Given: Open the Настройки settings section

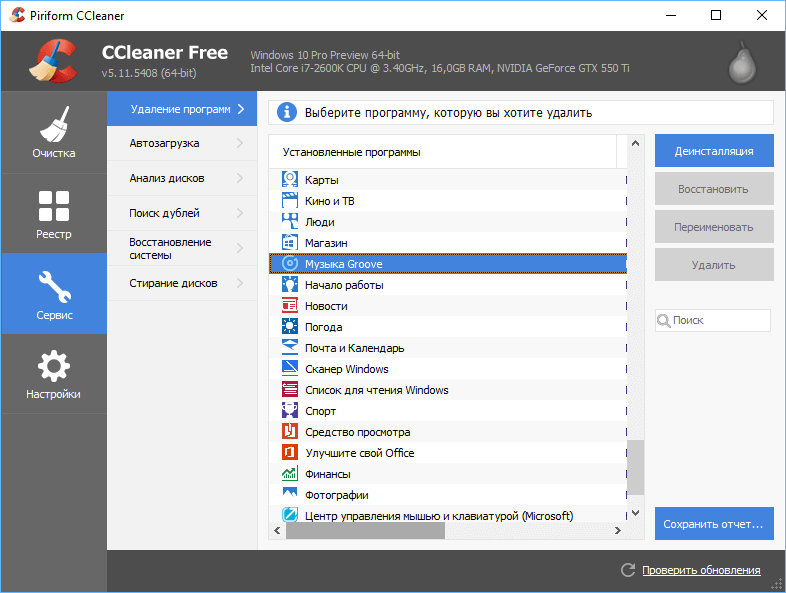Looking at the screenshot, I should 54,374.
